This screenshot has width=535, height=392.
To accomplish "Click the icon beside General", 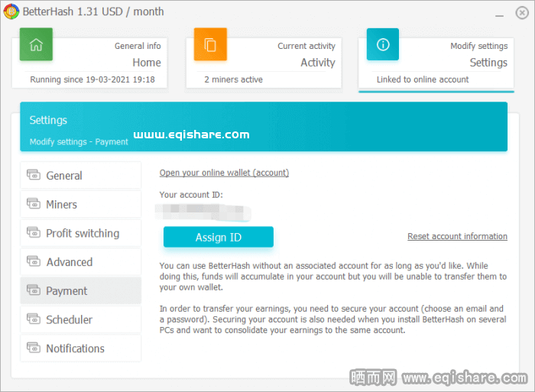I will pyautogui.click(x=33, y=175).
